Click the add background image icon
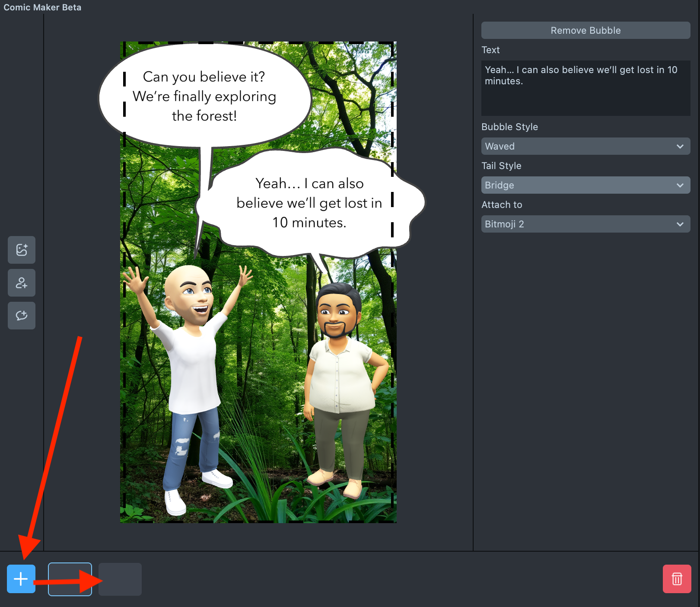 22,250
